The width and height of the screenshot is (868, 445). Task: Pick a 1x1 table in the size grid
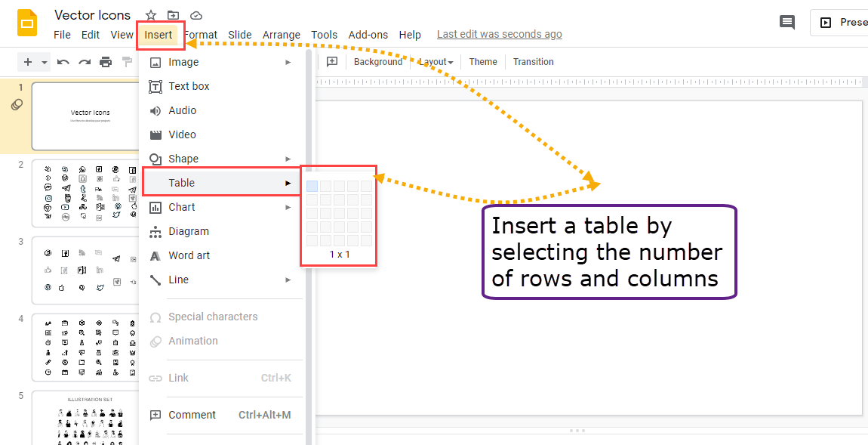(312, 186)
